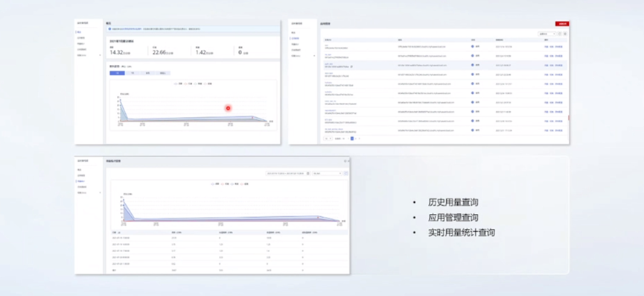Viewport: 644px width, 296px height.
Task: Open the date range field in usage statistics panel
Action: (287, 174)
